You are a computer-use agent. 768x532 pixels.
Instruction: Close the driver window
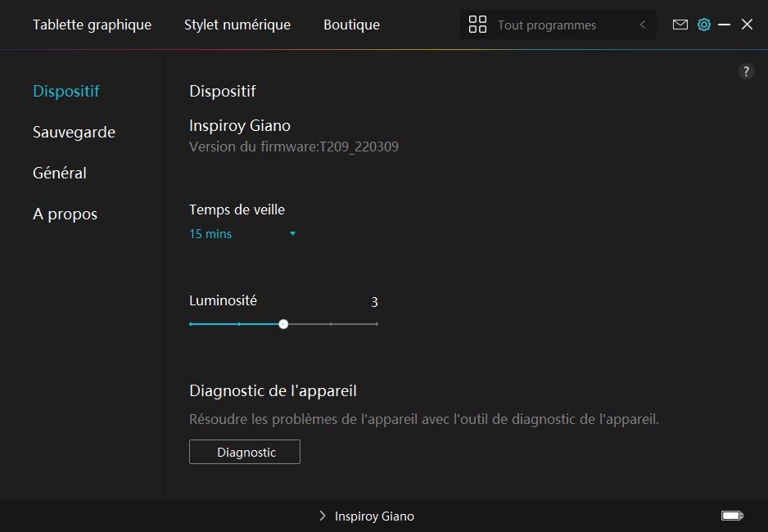(x=747, y=25)
